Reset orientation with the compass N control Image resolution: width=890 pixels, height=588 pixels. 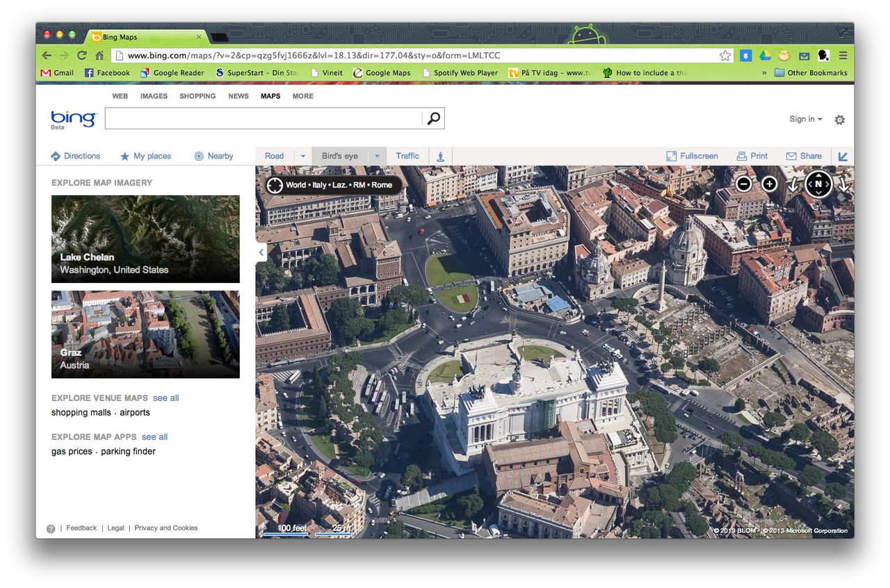(818, 183)
